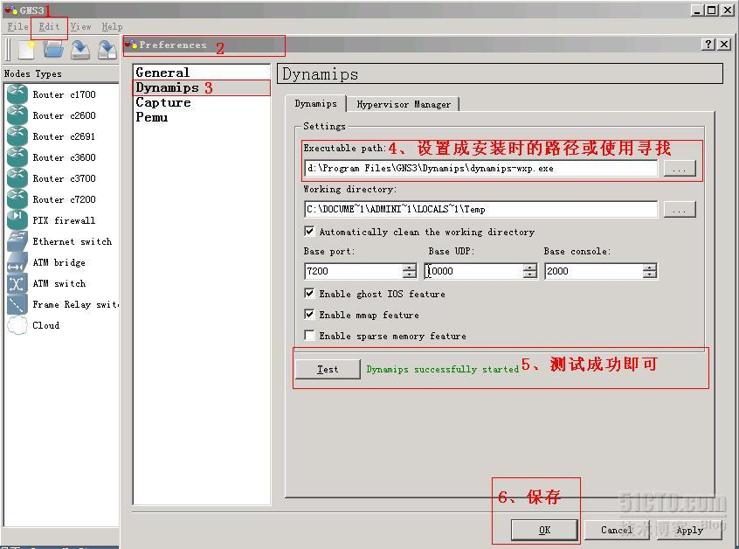Click the Executable path input field
Screen dimensions: 739x549
(481, 168)
